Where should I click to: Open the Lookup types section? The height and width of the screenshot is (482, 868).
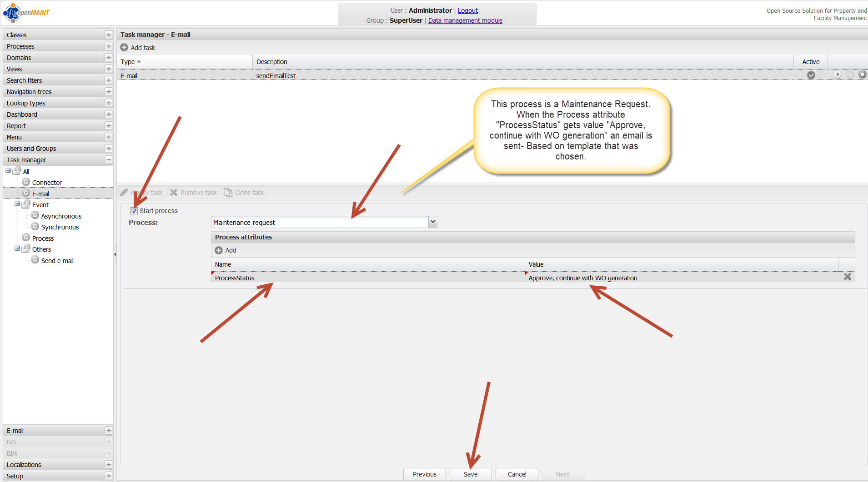point(26,103)
